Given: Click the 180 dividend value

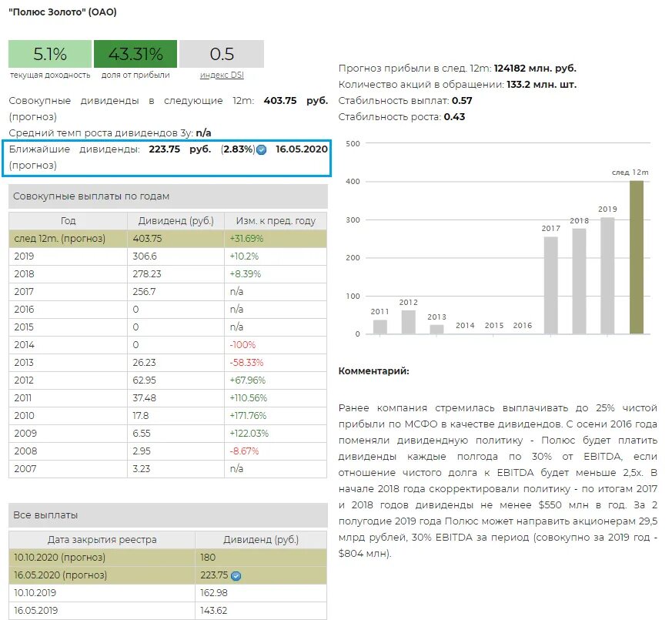Looking at the screenshot, I should (x=208, y=558).
